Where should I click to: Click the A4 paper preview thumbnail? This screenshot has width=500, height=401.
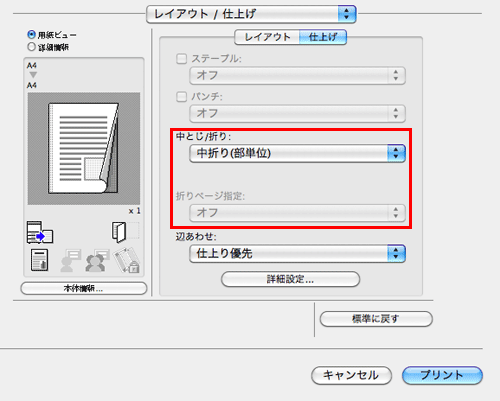84,149
